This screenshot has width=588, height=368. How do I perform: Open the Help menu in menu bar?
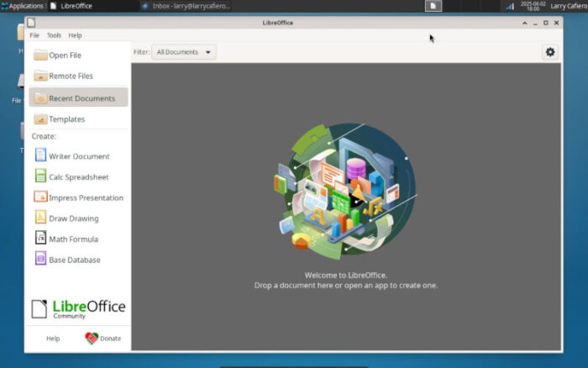coord(75,35)
